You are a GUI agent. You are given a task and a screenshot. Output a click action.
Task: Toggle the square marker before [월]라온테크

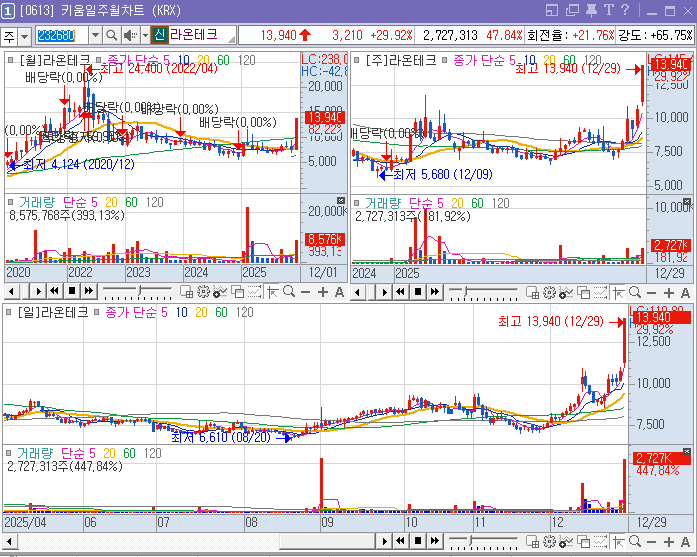(x=11, y=60)
